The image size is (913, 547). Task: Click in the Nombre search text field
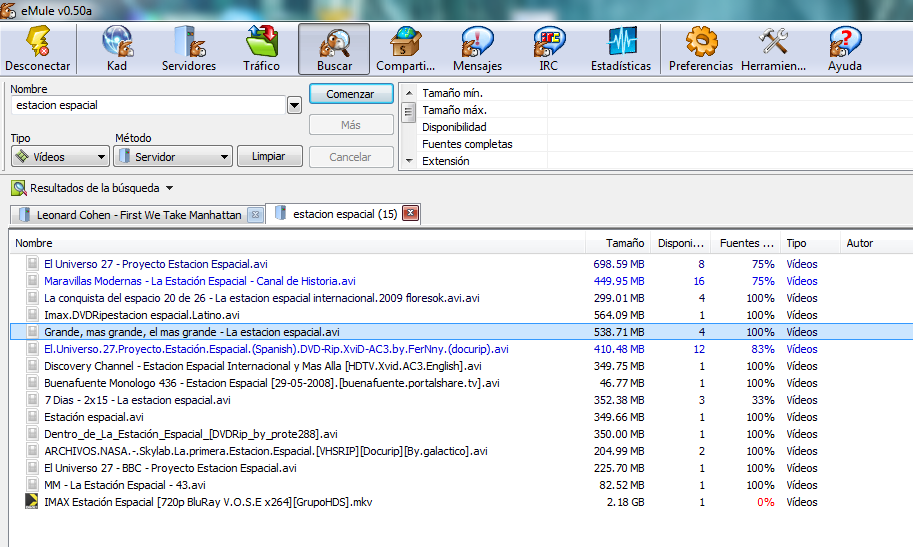pos(148,105)
